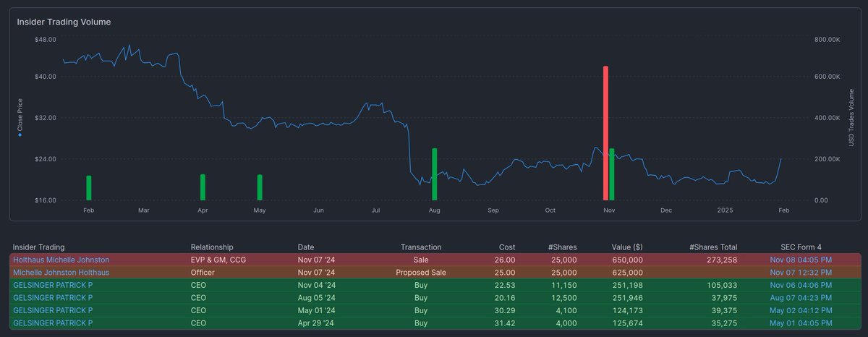Click the 39,375 shares total cell
This screenshot has height=337, width=868.
725,311
